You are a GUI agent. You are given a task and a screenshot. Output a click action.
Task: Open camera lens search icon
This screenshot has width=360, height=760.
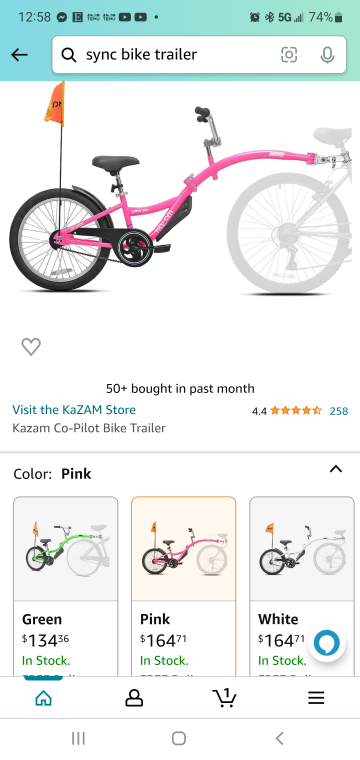289,55
